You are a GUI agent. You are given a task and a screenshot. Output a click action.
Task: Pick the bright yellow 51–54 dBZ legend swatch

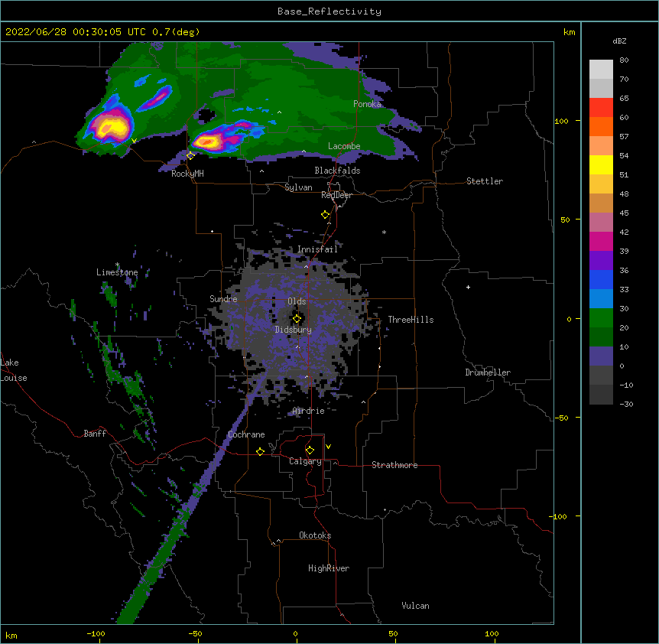click(x=601, y=164)
